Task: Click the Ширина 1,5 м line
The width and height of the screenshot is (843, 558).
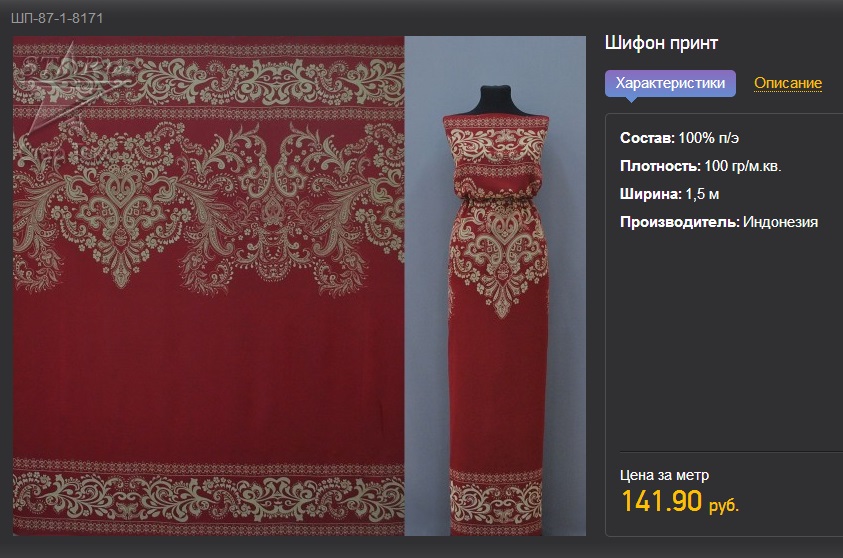Action: pos(669,194)
